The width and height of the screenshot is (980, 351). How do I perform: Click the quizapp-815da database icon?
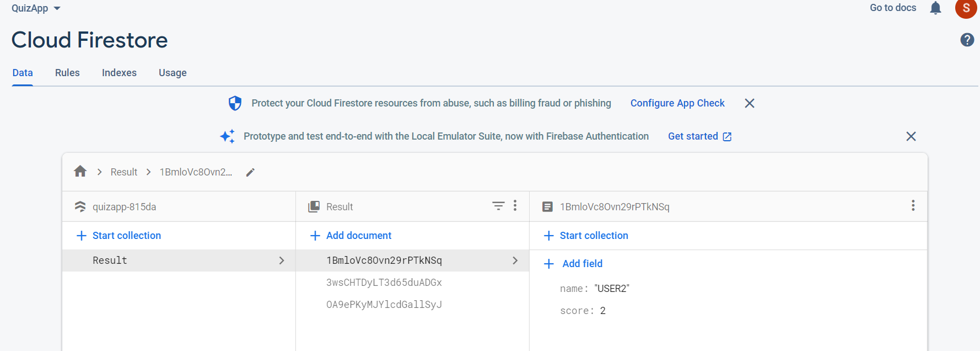click(80, 206)
